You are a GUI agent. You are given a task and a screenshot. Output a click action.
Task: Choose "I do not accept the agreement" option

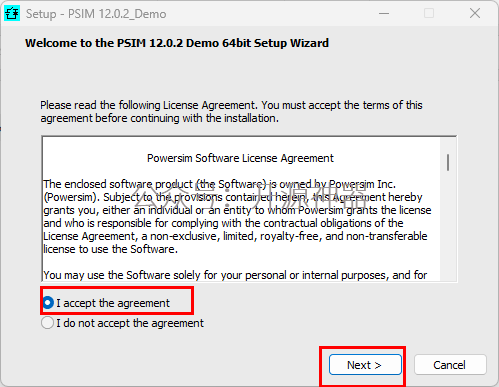coord(47,323)
